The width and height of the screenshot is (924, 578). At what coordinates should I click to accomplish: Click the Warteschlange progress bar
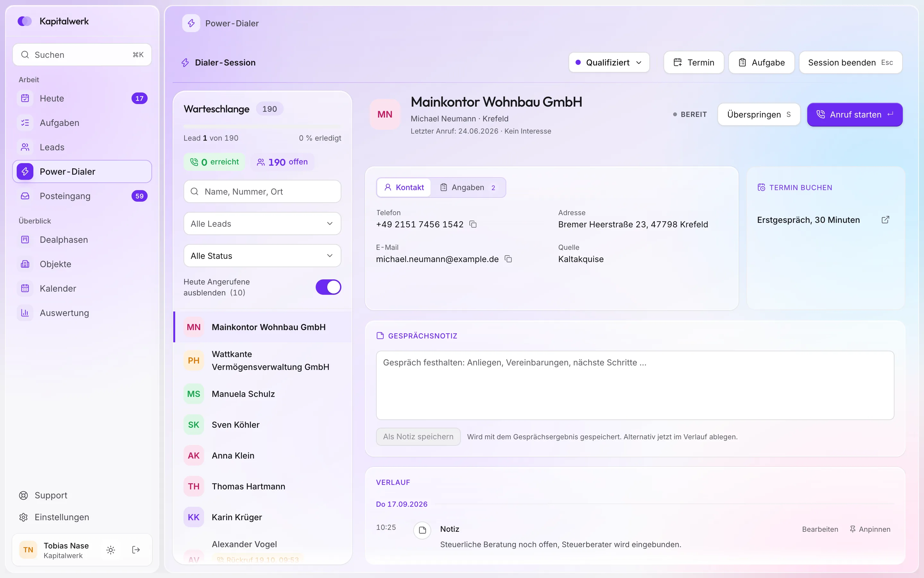(262, 126)
